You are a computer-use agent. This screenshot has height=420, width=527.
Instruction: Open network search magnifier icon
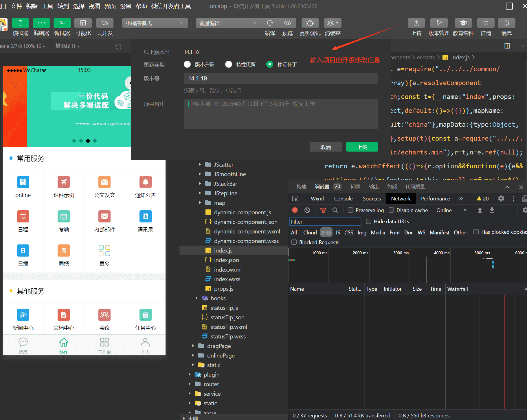point(335,210)
